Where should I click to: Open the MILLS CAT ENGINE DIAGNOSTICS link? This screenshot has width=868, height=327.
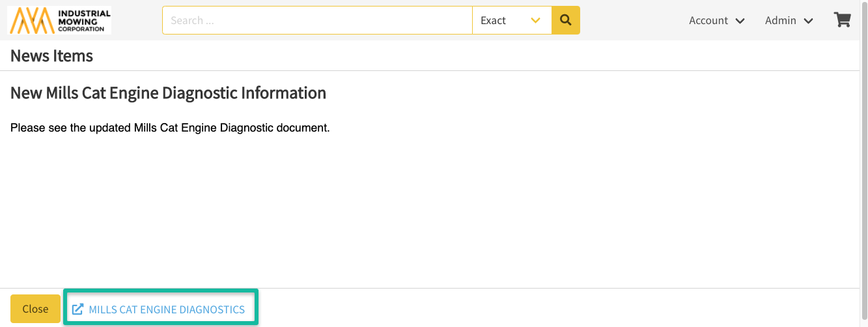pos(167,309)
